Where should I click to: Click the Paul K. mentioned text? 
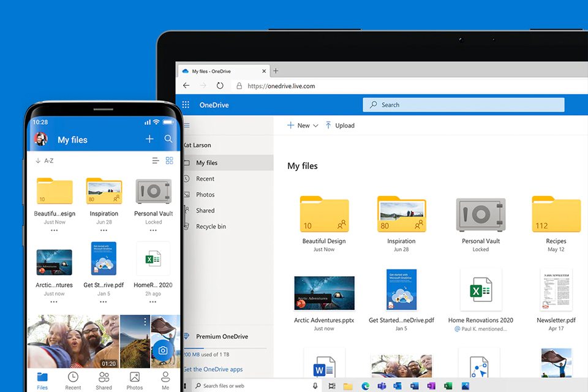(x=484, y=329)
